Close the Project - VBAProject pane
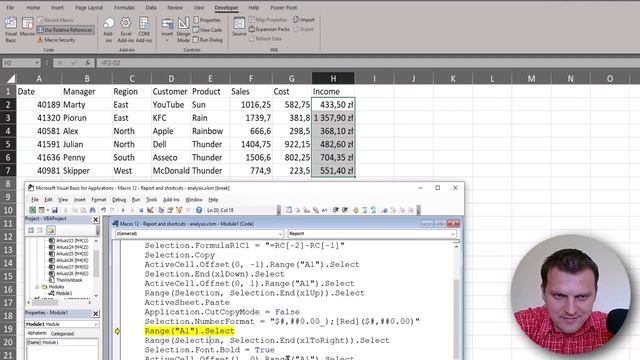The height and width of the screenshot is (360, 640). [96, 220]
